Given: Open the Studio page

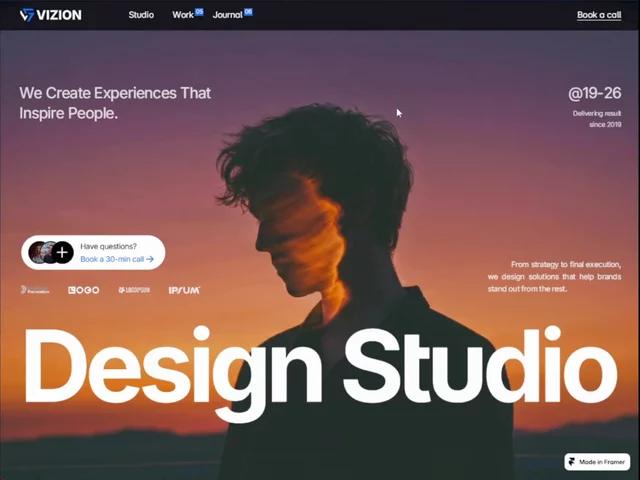Looking at the screenshot, I should click(141, 15).
